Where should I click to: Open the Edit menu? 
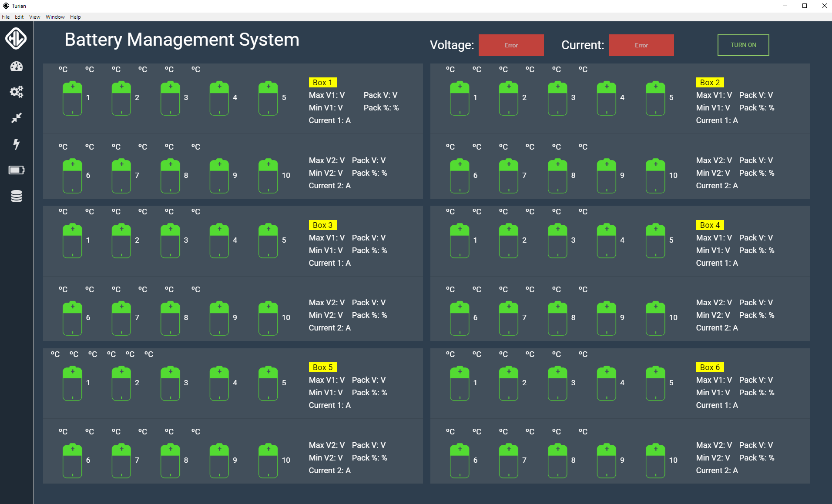point(19,17)
